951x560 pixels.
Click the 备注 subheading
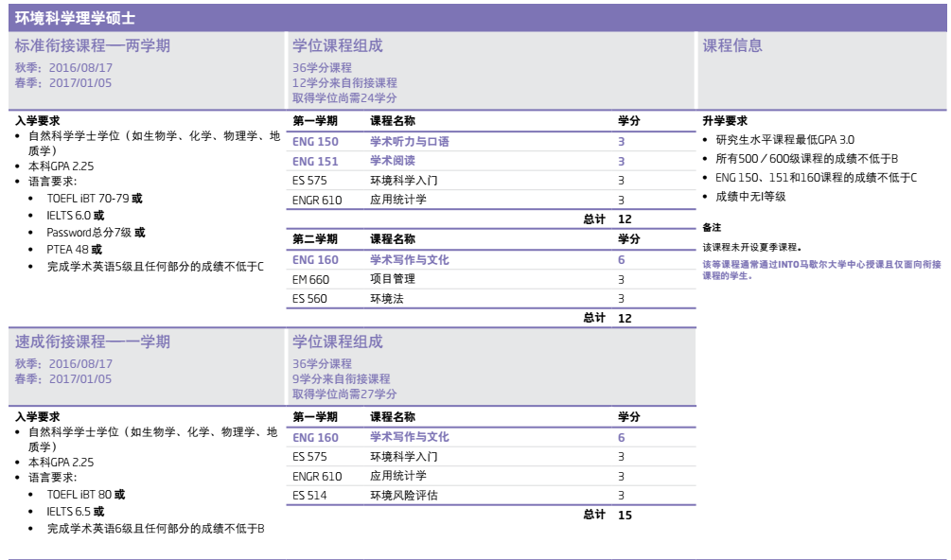click(712, 228)
